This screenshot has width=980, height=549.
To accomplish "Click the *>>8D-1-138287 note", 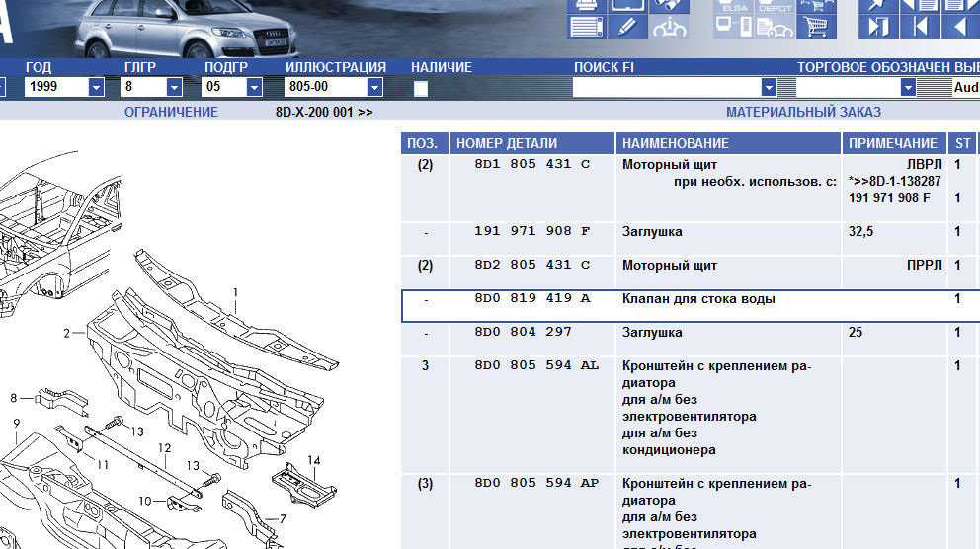I will click(894, 181).
